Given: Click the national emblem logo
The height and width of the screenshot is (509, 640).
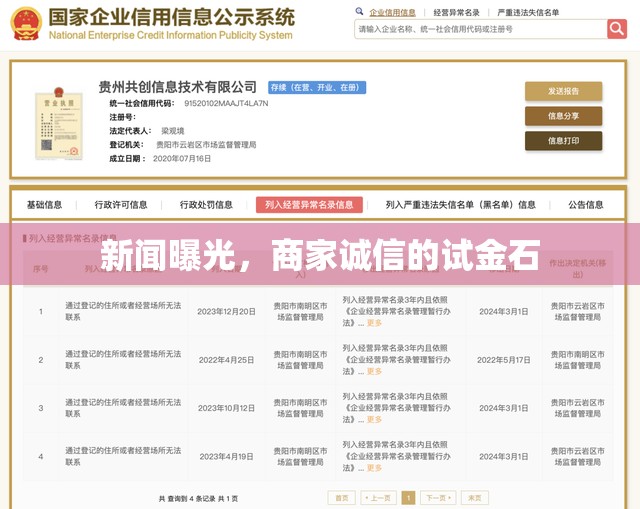Looking at the screenshot, I should (x=26, y=23).
